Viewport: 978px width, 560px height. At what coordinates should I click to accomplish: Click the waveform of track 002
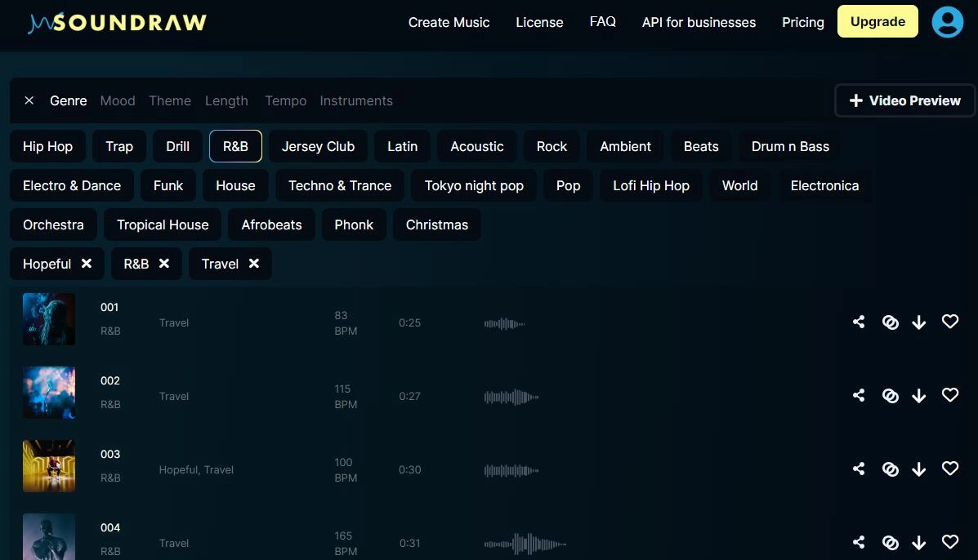(511, 398)
